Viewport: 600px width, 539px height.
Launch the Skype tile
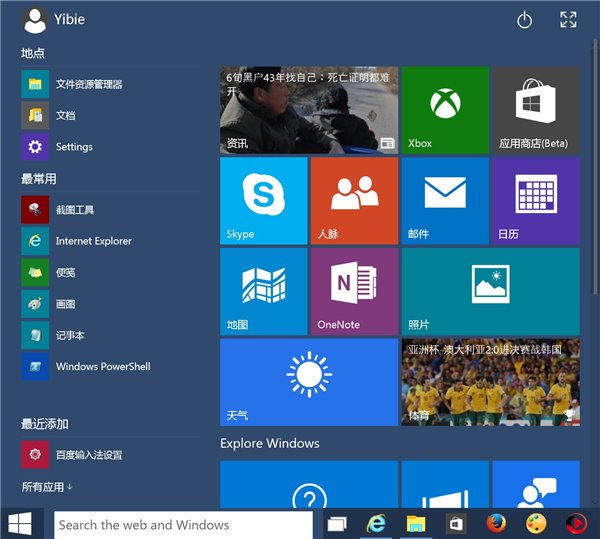point(264,201)
